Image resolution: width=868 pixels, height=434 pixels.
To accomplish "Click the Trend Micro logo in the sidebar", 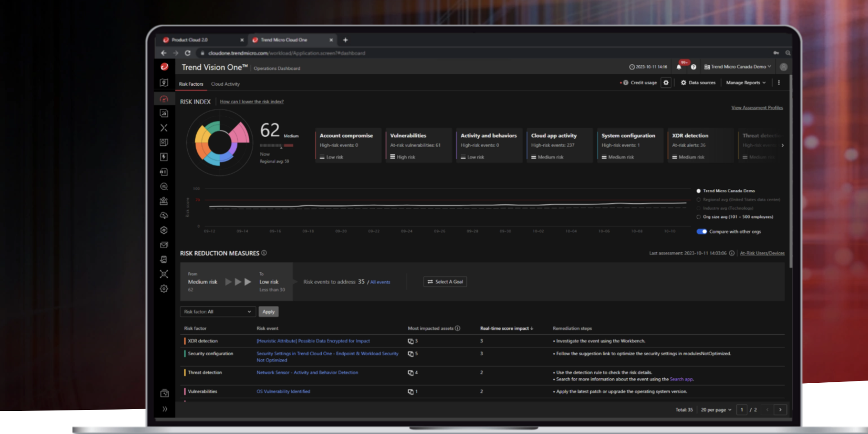I will click(164, 67).
